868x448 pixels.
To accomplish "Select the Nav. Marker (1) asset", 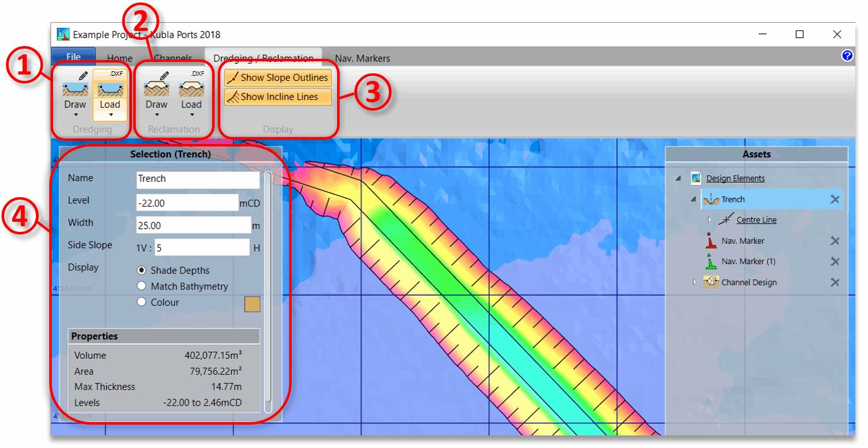I will [749, 262].
